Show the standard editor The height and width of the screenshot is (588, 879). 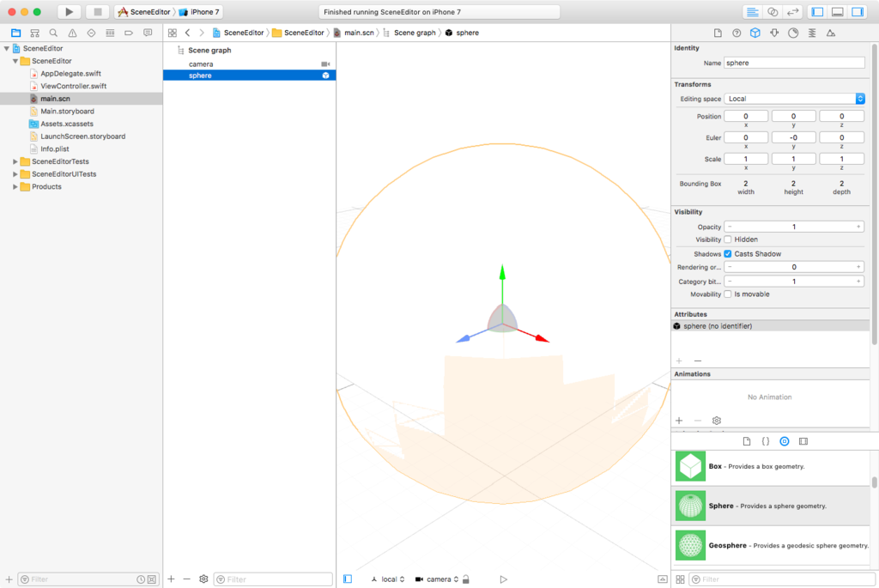coord(753,12)
